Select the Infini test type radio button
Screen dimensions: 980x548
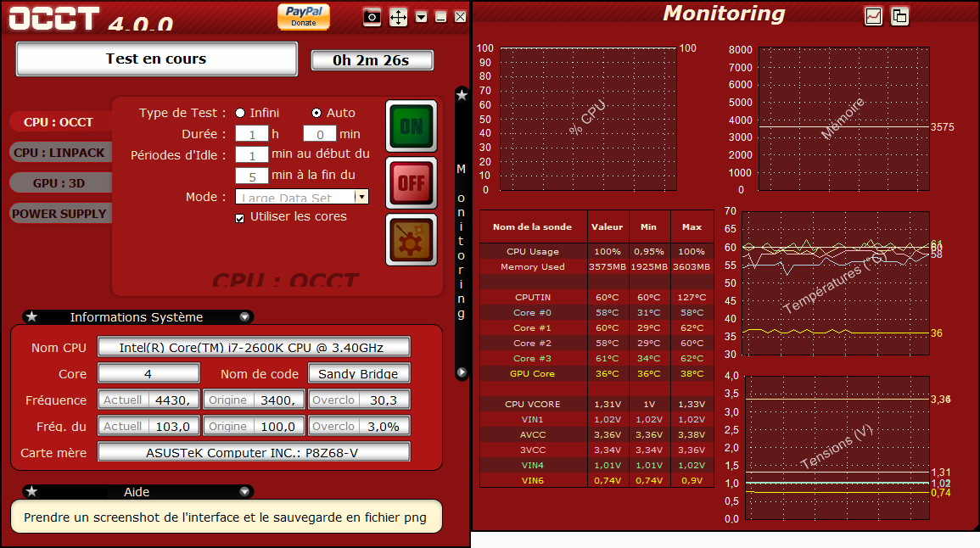click(240, 113)
